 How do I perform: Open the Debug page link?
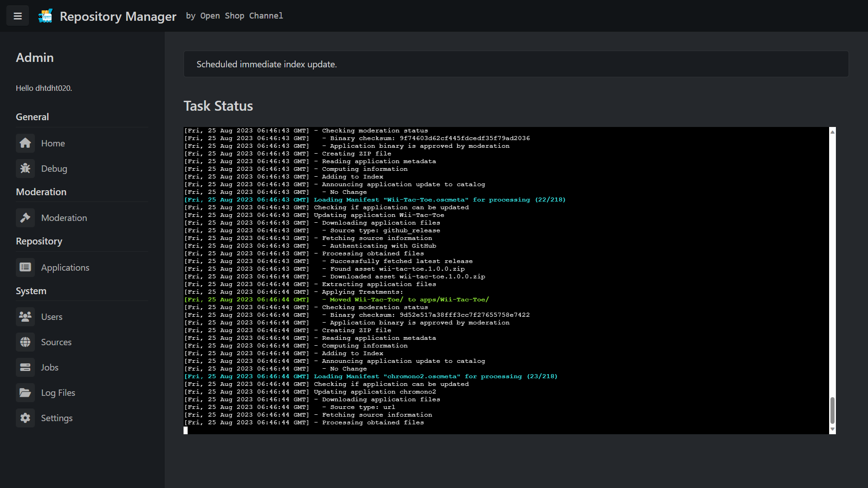tap(54, 169)
